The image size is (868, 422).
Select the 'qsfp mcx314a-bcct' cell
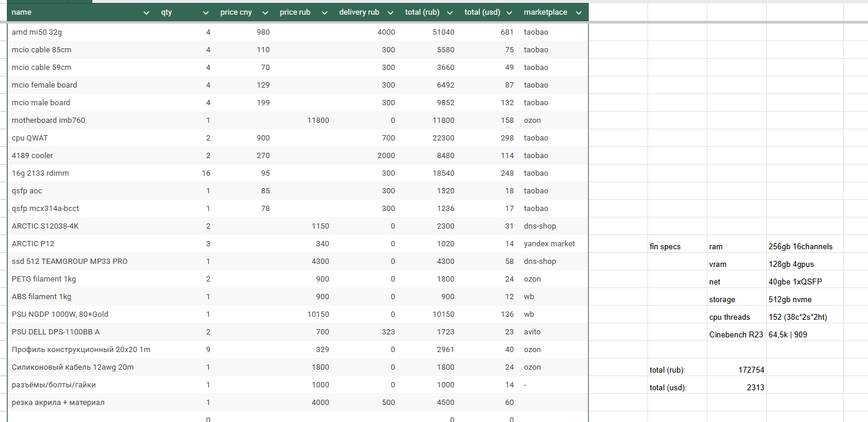81,209
